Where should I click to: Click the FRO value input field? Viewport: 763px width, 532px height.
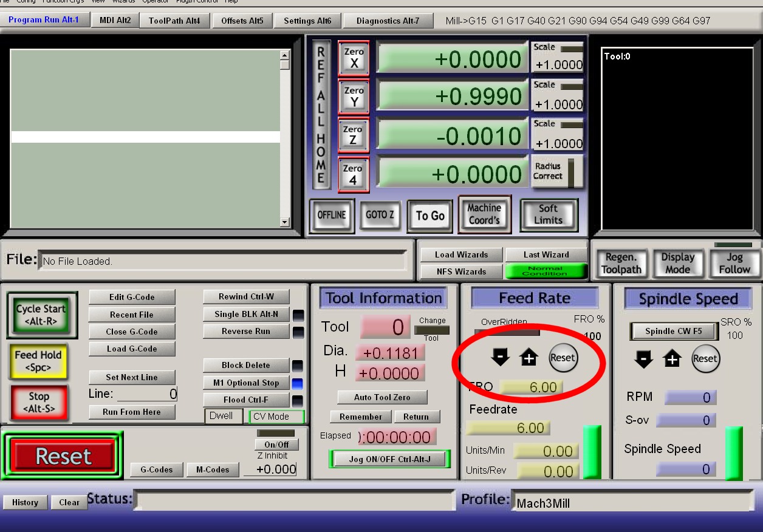coord(532,387)
